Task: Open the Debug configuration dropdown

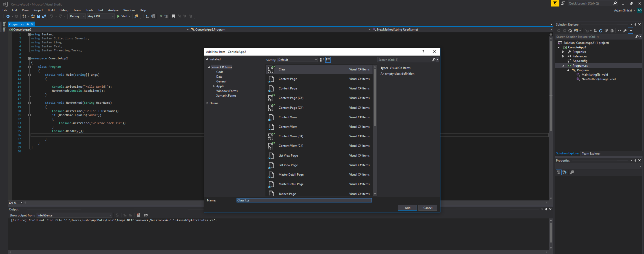Action: 77,16
